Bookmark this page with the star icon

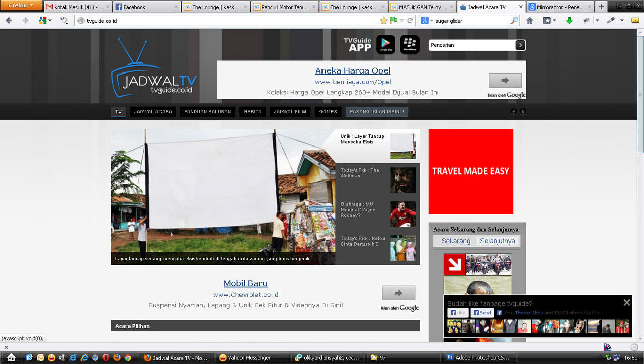384,21
